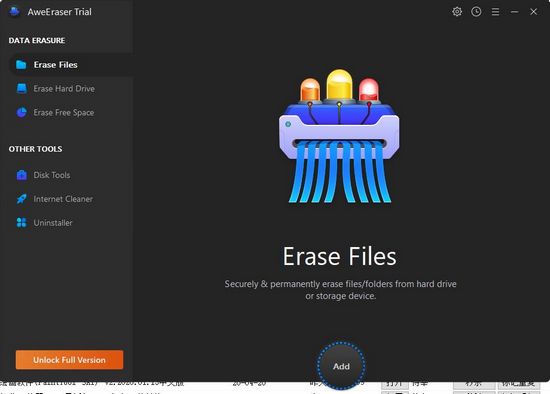Click the AweEraser app logo icon
The width and height of the screenshot is (550, 394).
[x=14, y=12]
